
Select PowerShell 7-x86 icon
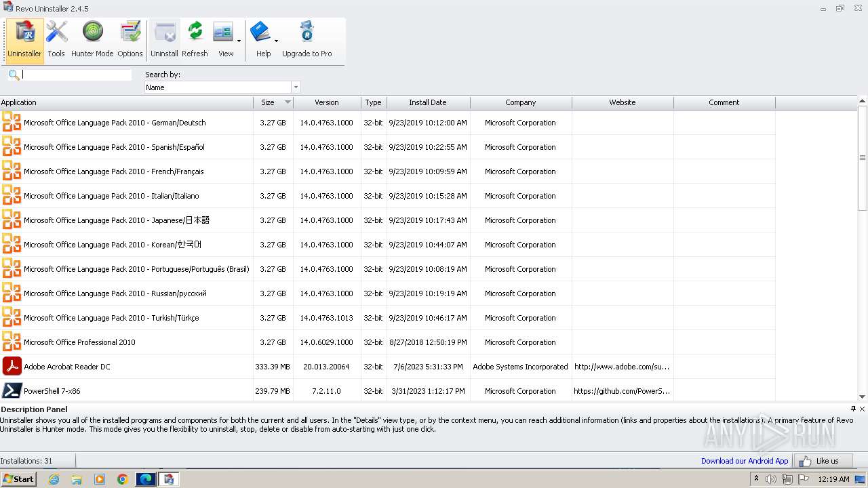coord(12,390)
